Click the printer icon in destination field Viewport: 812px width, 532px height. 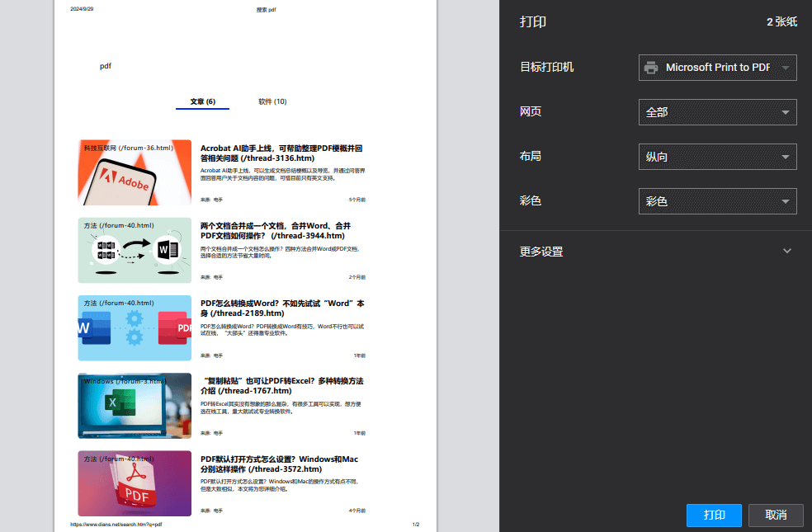pyautogui.click(x=651, y=68)
